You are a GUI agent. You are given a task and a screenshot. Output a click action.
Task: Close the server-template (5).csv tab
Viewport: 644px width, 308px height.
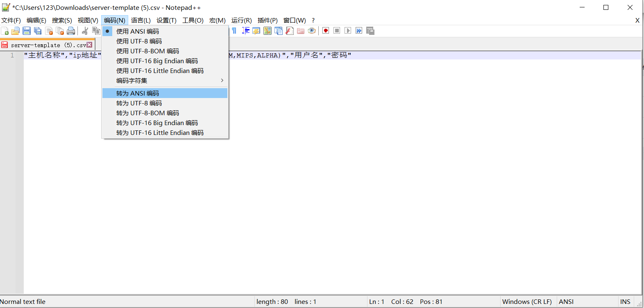(x=89, y=45)
